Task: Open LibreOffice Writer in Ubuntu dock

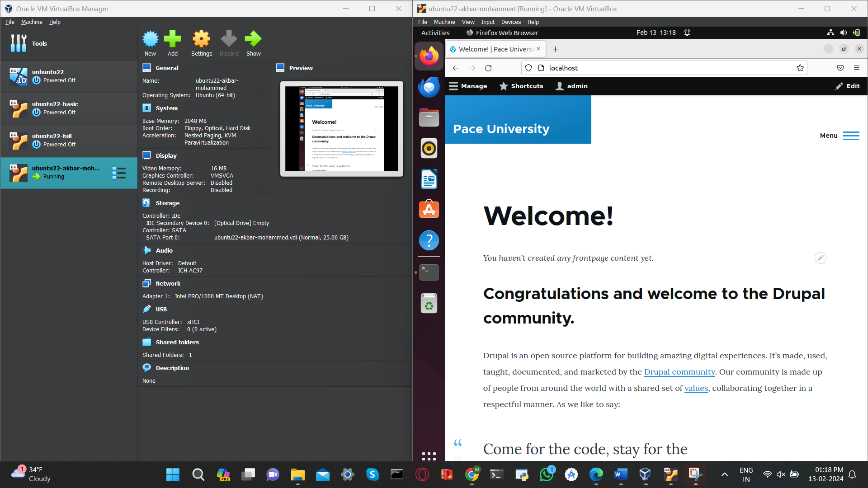Action: tap(429, 179)
